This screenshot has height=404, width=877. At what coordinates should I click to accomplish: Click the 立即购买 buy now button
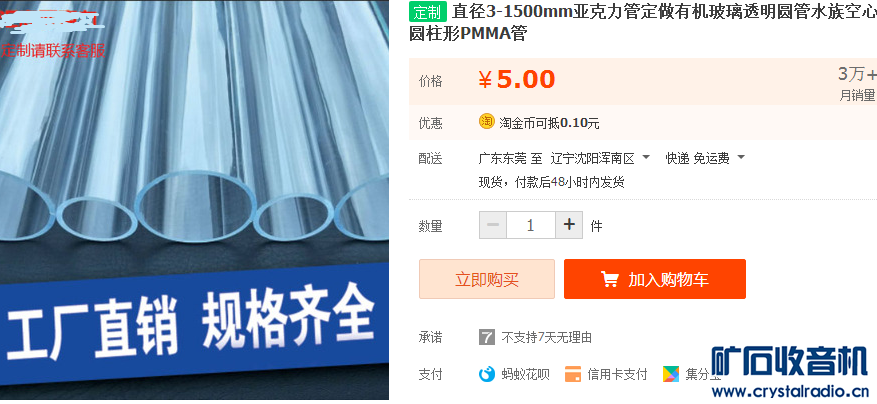(x=487, y=279)
